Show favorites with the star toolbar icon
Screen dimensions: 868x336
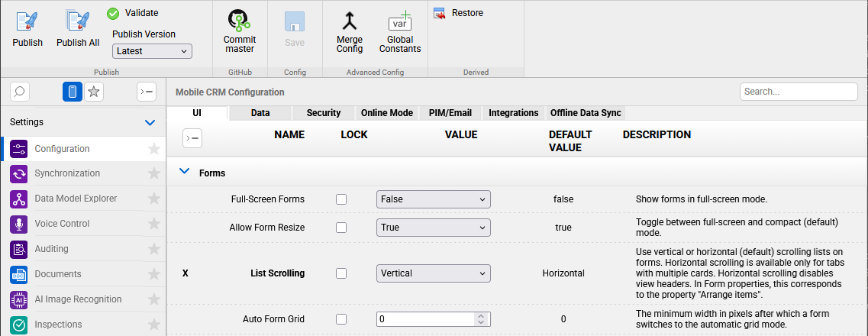pos(94,92)
